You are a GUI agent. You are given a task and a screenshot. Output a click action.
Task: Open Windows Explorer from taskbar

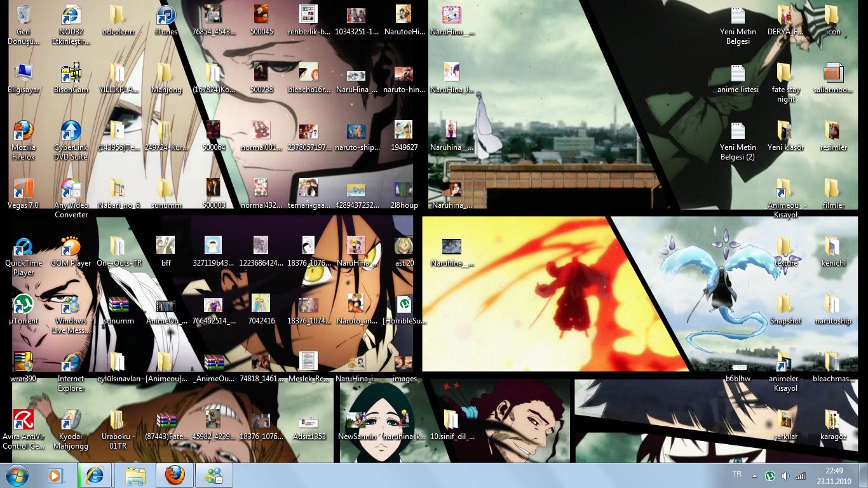pyautogui.click(x=135, y=475)
